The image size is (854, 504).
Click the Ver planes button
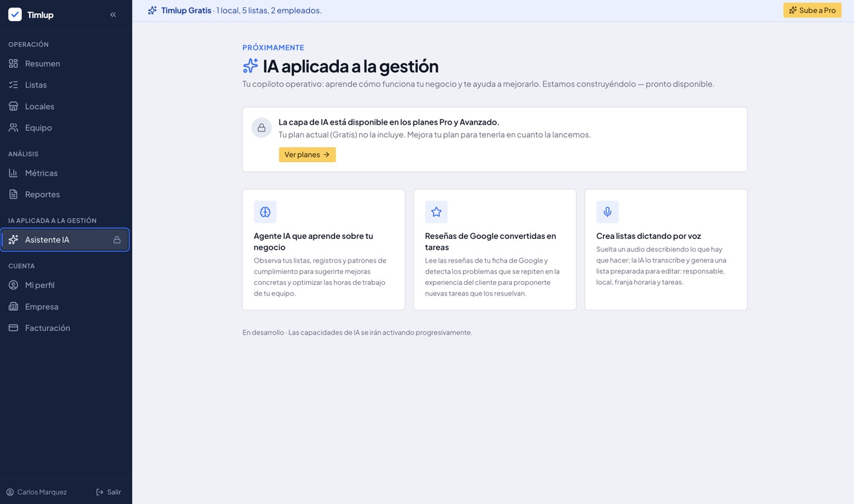coord(307,155)
